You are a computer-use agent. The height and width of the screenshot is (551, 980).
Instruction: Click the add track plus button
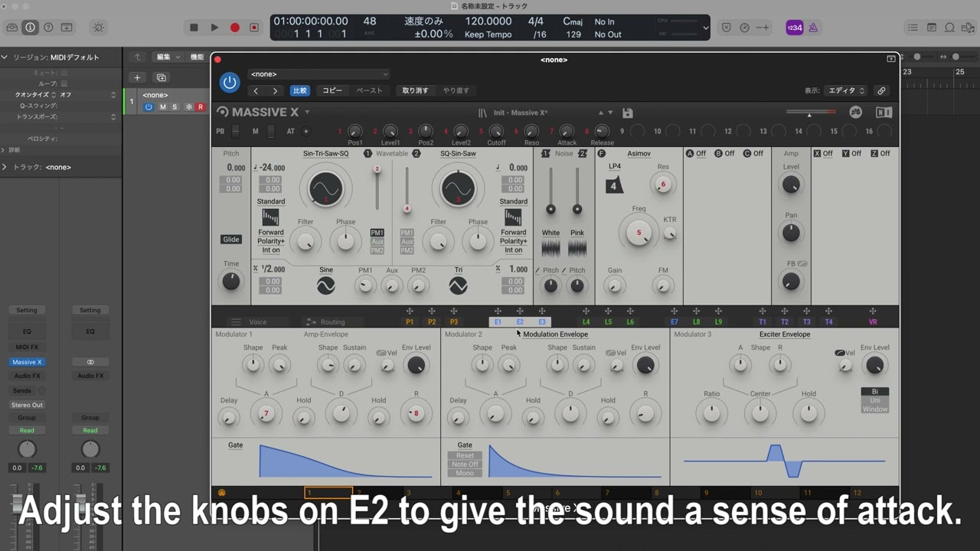click(x=137, y=77)
